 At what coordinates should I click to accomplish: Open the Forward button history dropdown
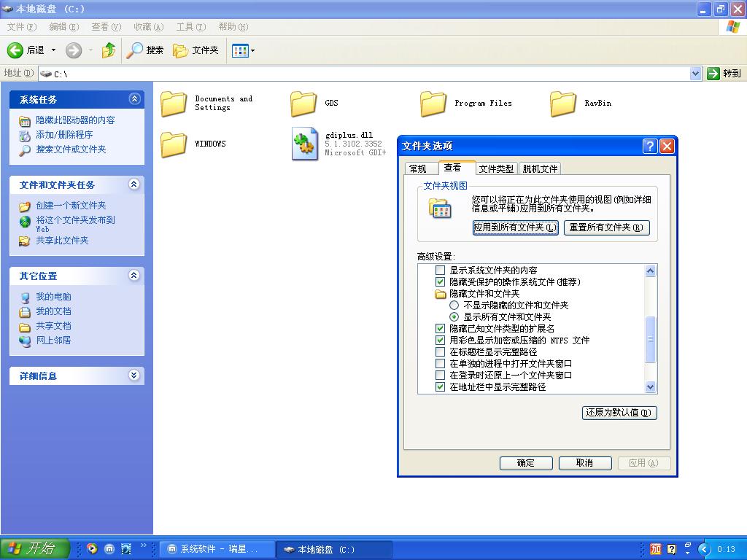(90, 50)
